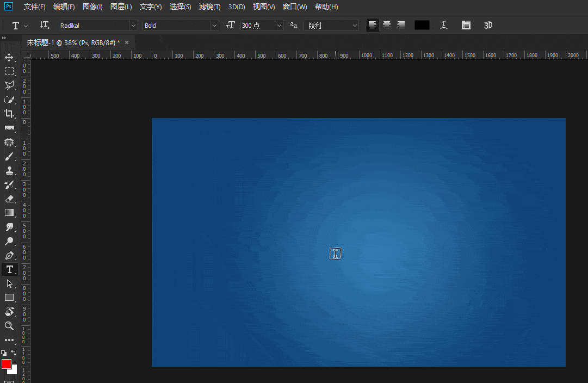Toggle text orientation in options bar

pos(45,25)
